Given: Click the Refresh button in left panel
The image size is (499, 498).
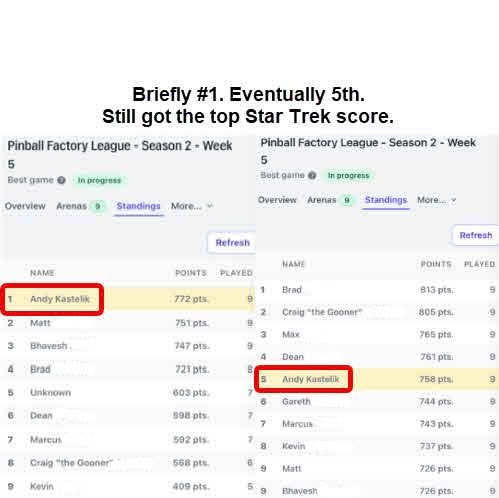Looking at the screenshot, I should (232, 243).
